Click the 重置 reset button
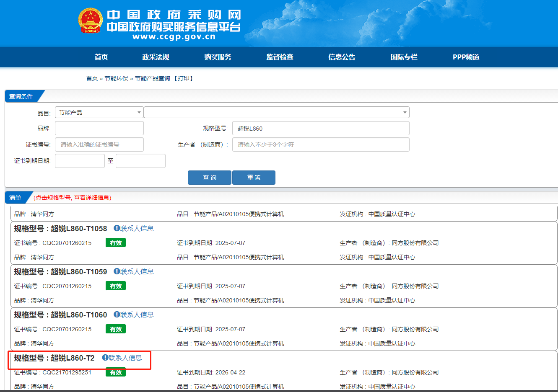Viewport: 558px width, 392px height. pos(254,178)
